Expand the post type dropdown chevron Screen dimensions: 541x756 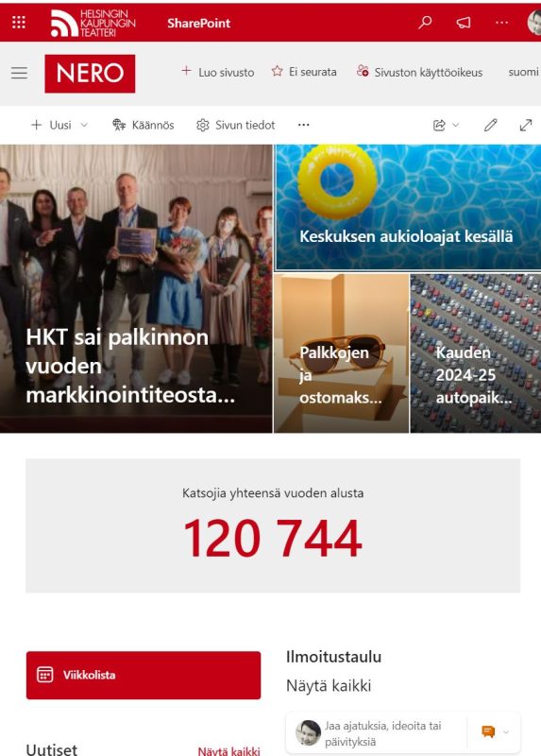[506, 731]
